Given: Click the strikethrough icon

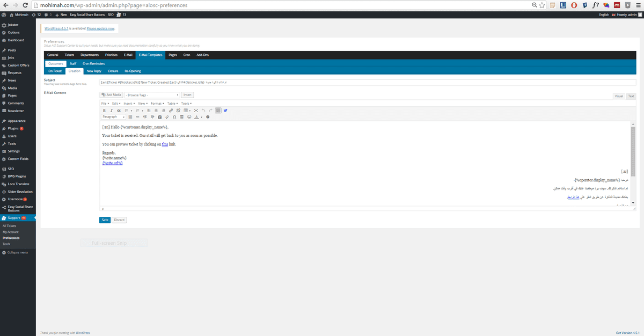Looking at the screenshot, I should (137, 117).
